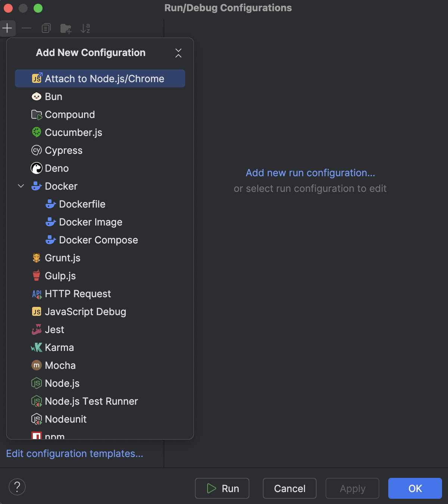Image resolution: width=448 pixels, height=504 pixels.
Task: Sort configurations alphabetically using the toolbar icon
Action: coord(85,28)
